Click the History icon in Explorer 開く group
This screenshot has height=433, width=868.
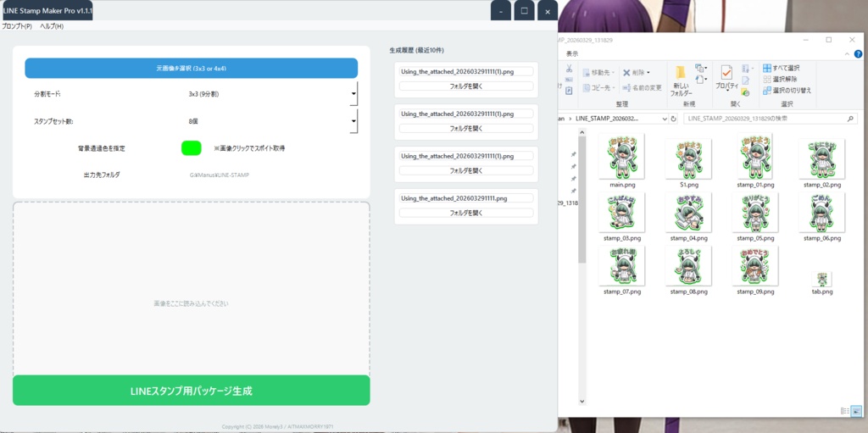click(x=745, y=92)
